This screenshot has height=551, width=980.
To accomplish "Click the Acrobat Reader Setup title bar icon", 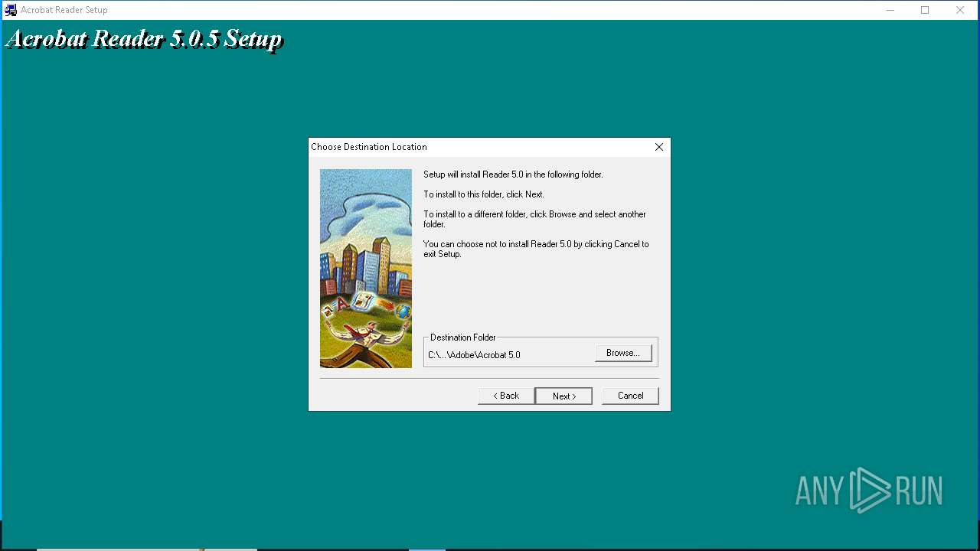I will [11, 10].
